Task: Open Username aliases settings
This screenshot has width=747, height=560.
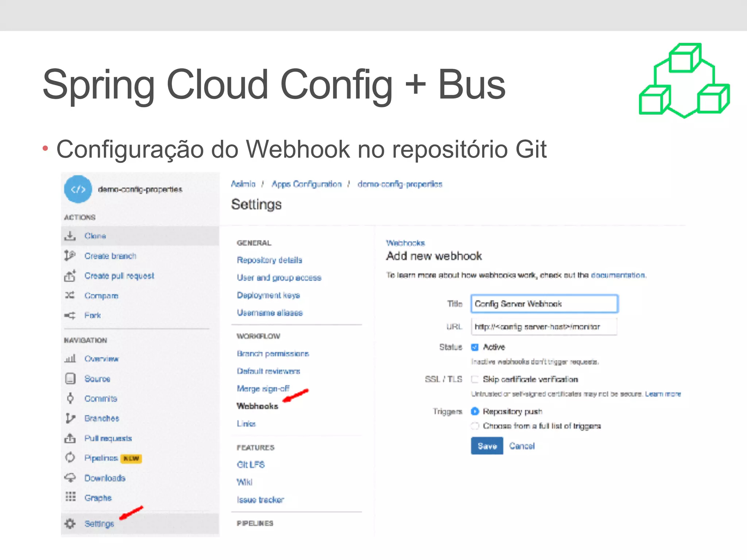Action: [270, 312]
